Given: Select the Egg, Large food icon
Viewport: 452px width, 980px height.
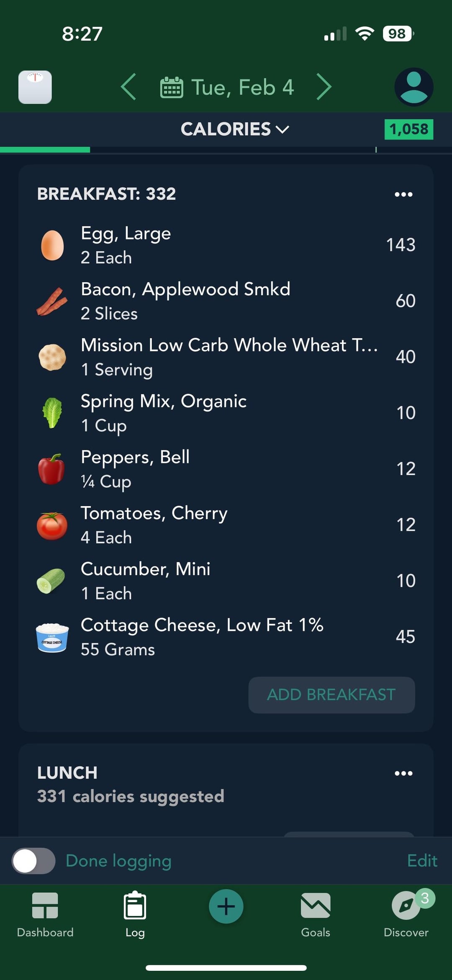Looking at the screenshot, I should click(52, 245).
